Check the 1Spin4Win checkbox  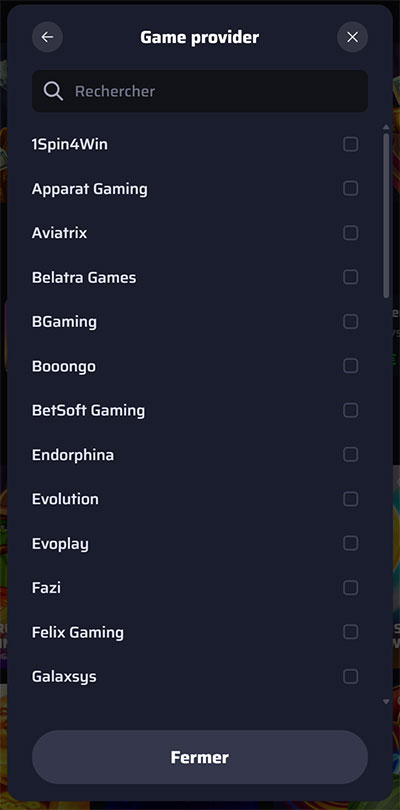click(x=350, y=144)
